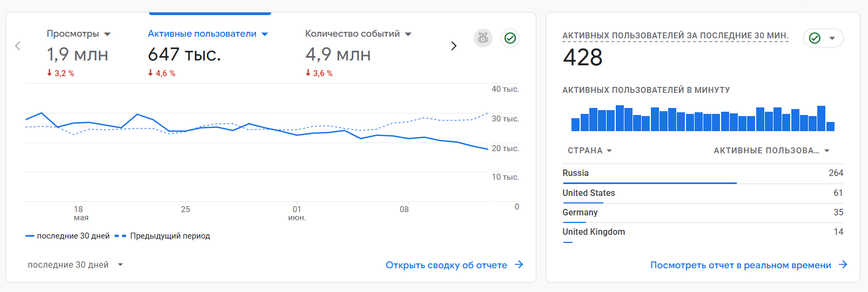Click the green checkmark in realtime card
The width and height of the screenshot is (868, 292).
815,38
